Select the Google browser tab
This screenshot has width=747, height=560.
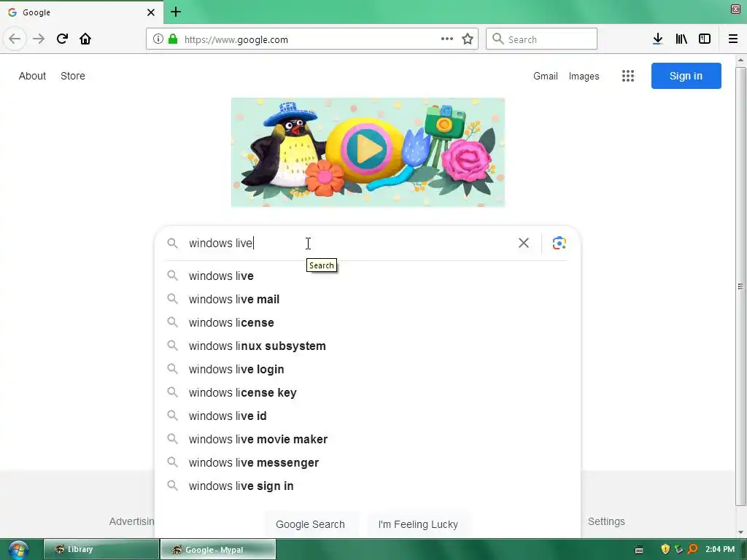coord(82,12)
